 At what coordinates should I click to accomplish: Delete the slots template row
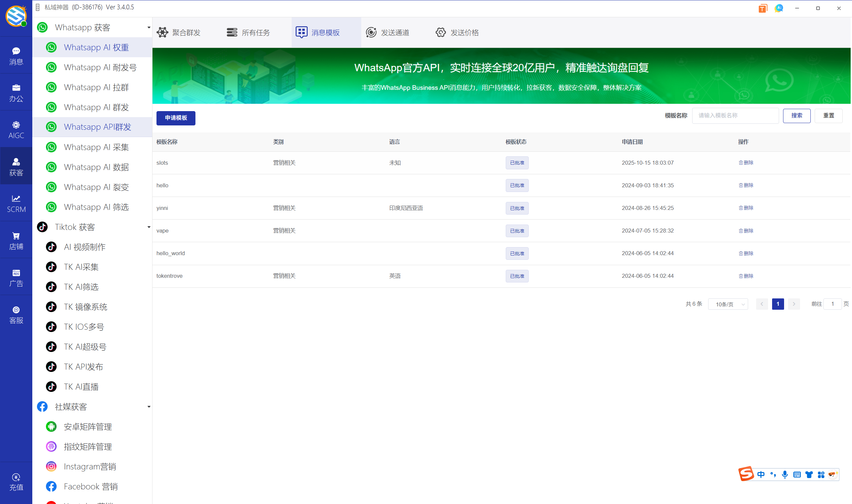point(746,163)
